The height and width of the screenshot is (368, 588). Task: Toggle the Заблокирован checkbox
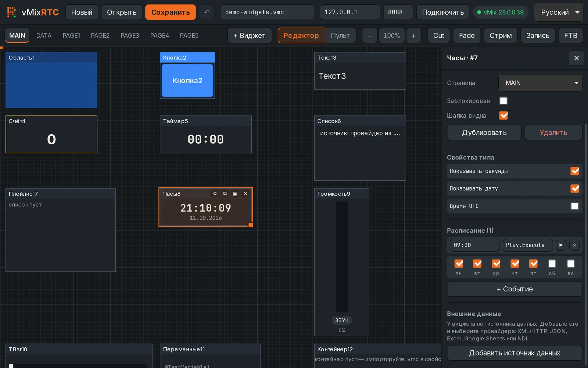coord(503,101)
